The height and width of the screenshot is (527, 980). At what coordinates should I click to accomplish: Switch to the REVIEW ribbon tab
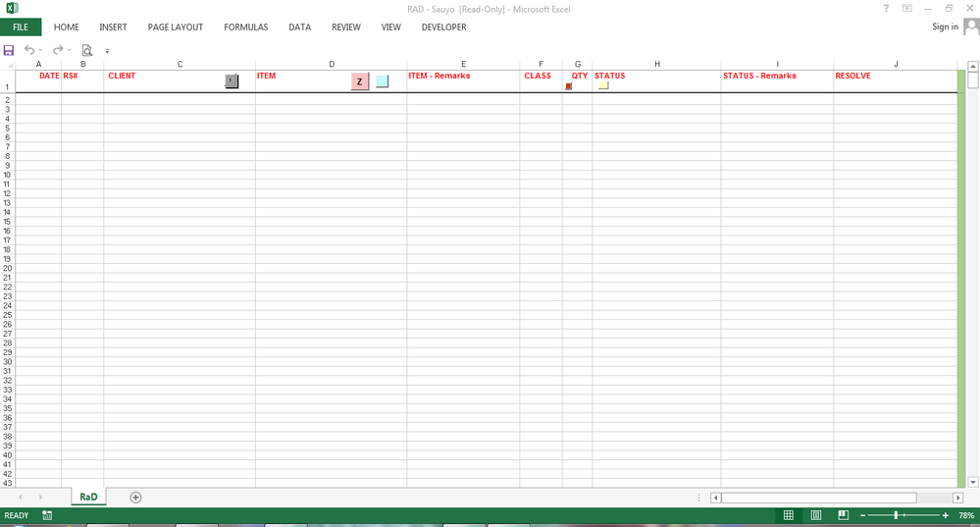point(346,26)
